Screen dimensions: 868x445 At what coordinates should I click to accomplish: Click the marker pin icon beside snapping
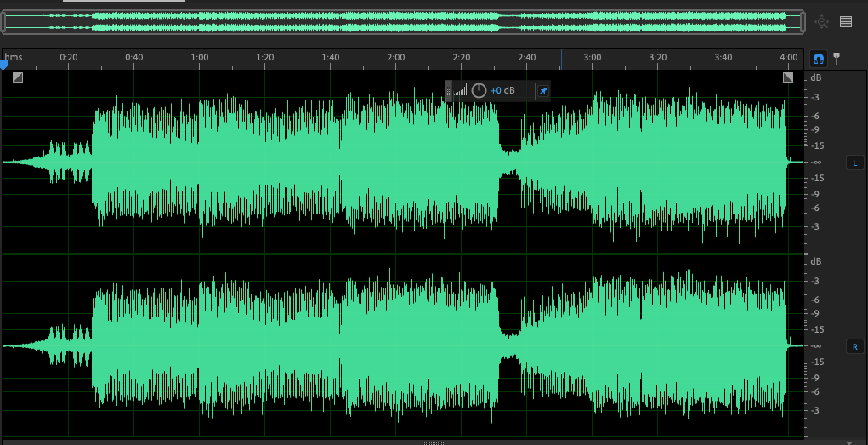(837, 59)
